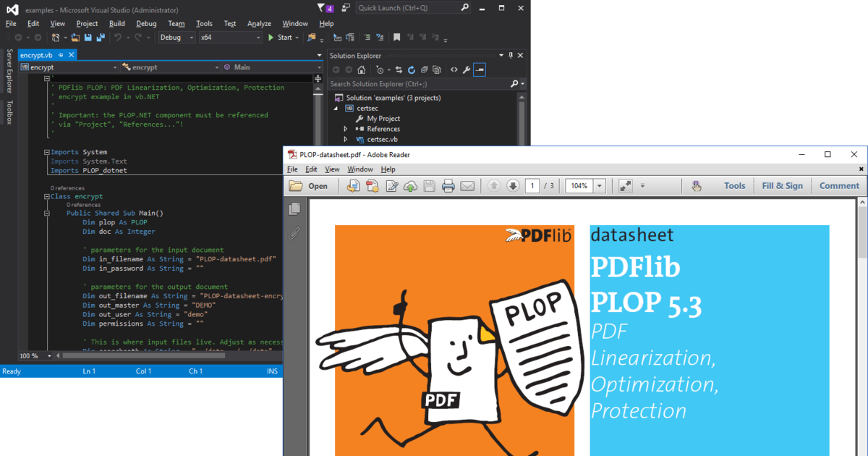This screenshot has width=868, height=456.
Task: Open the Analyze menu in Visual Studio
Action: [x=259, y=23]
